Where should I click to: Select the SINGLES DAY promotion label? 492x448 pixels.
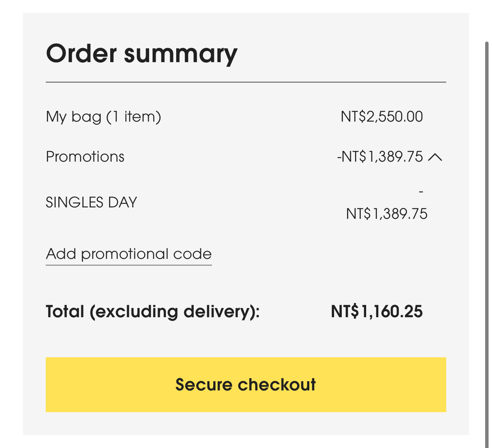point(91,202)
